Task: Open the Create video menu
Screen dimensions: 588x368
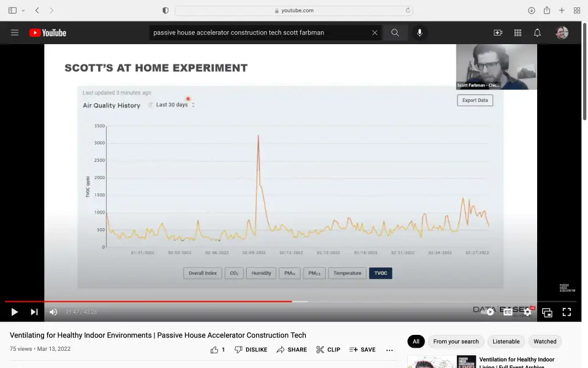Action: click(x=498, y=33)
